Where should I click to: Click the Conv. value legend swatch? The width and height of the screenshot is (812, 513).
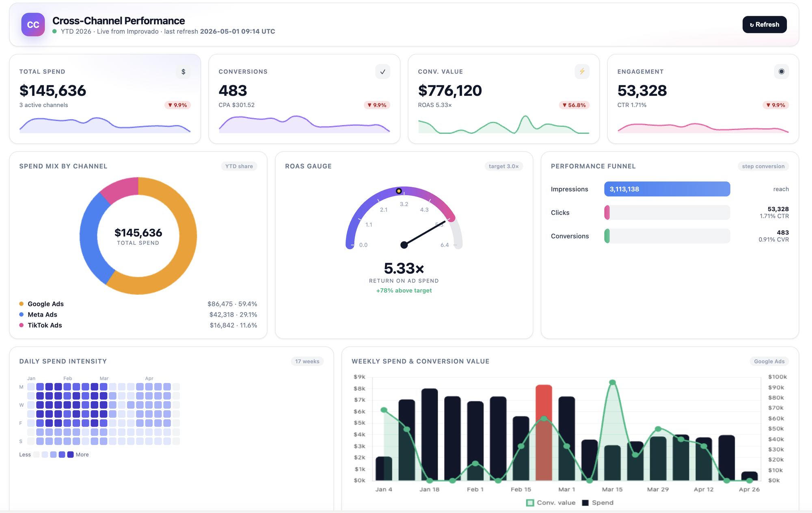click(x=530, y=503)
